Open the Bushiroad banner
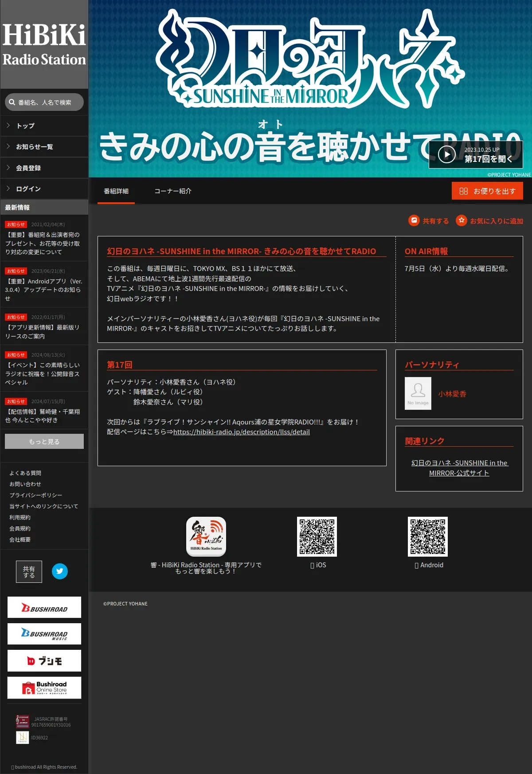The height and width of the screenshot is (774, 532). pyautogui.click(x=44, y=607)
